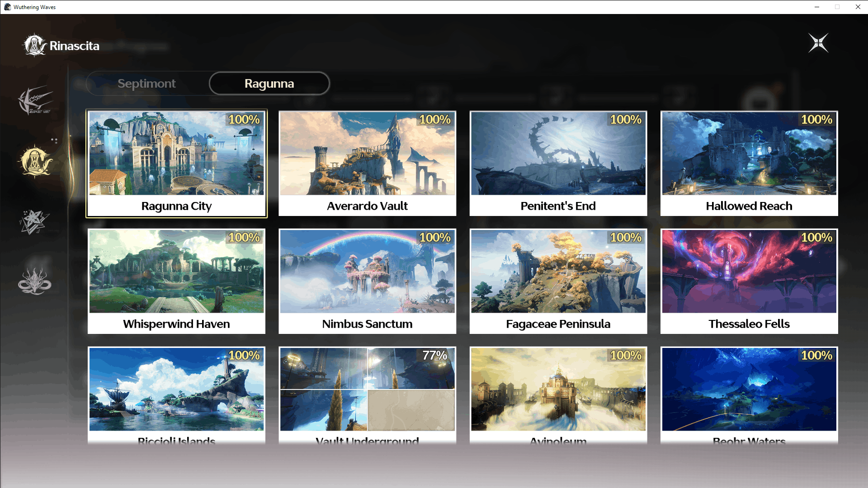Image resolution: width=868 pixels, height=488 pixels.
Task: Open the Riccioli Islands area card
Action: (x=177, y=396)
